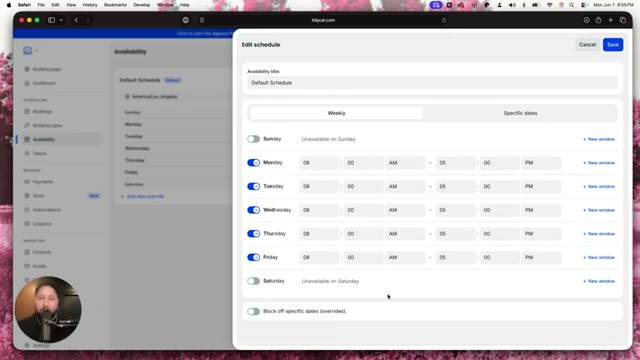Image resolution: width=640 pixels, height=360 pixels.
Task: Save the schedule
Action: (613, 44)
